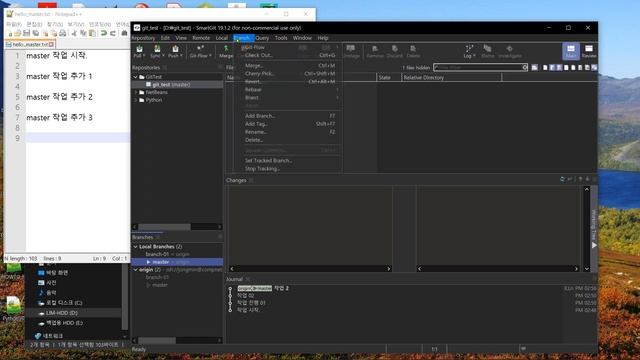
Task: Click the Relative Directory column header
Action: click(451, 78)
